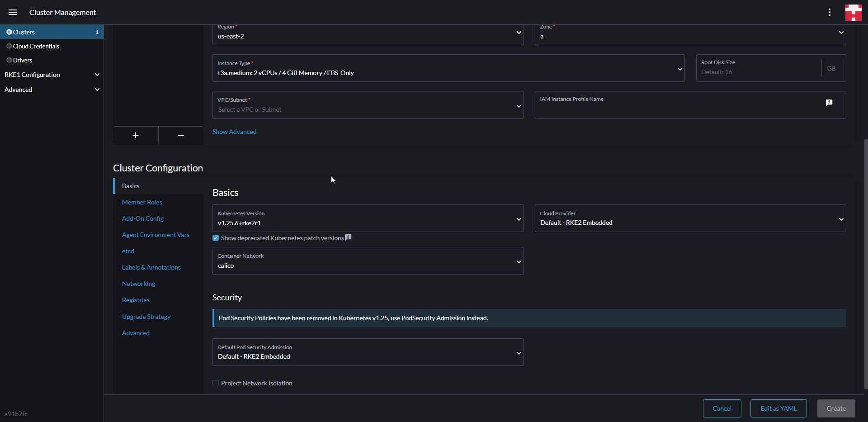868x422 pixels.
Task: Uncheck Show deprecated Kubernetes patch versions
Action: [216, 237]
